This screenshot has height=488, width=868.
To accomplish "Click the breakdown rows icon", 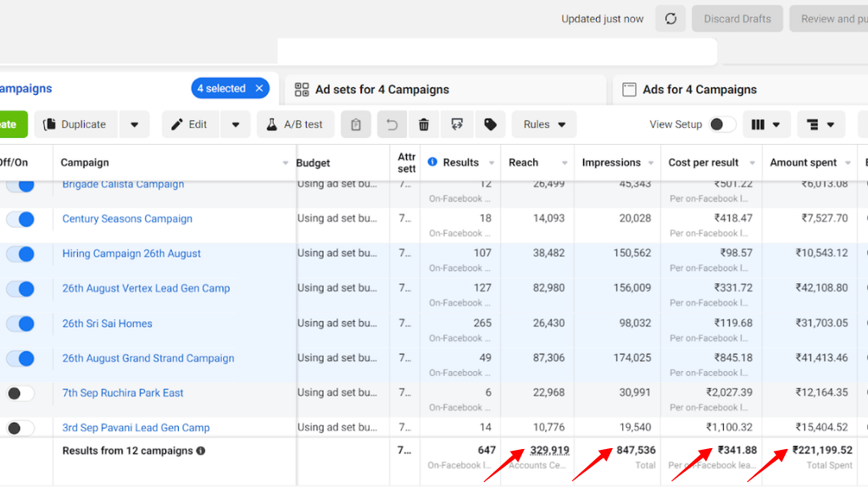I will pyautogui.click(x=813, y=125).
